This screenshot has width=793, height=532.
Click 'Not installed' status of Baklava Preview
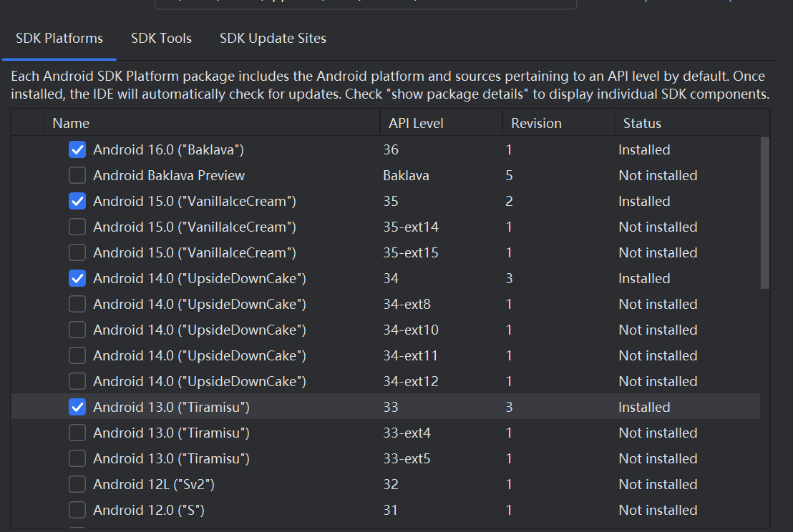pos(658,175)
